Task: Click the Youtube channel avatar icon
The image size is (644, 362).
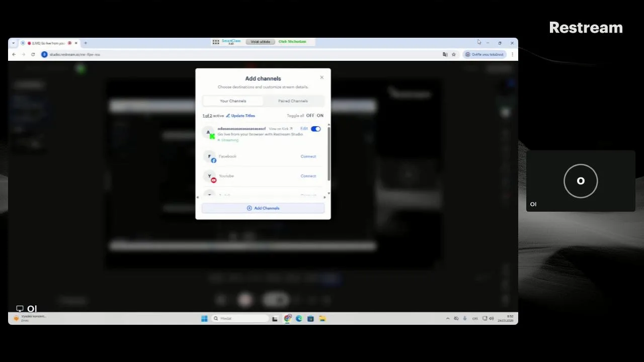Action: click(210, 176)
